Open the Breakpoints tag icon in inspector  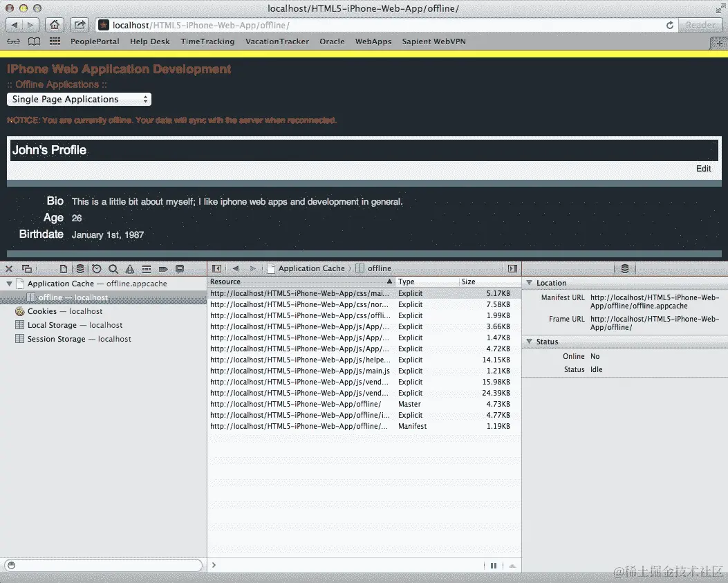coord(163,268)
